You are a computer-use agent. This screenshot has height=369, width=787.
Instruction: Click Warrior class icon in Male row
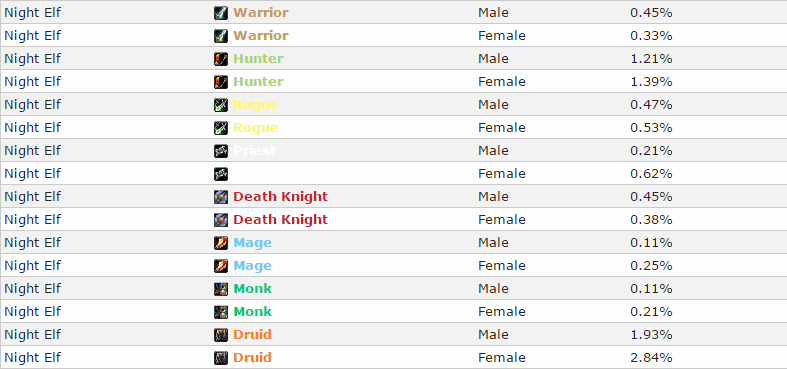pos(221,13)
